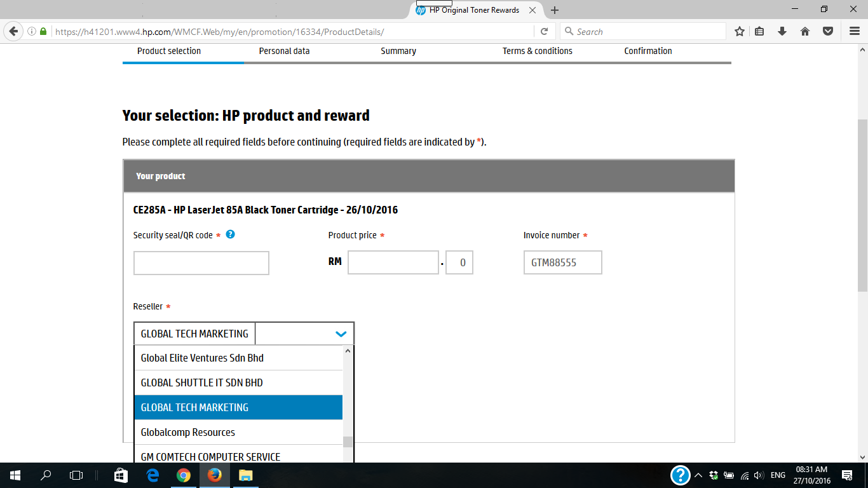Open the Firefox downloads panel
The image size is (868, 488).
[782, 31]
